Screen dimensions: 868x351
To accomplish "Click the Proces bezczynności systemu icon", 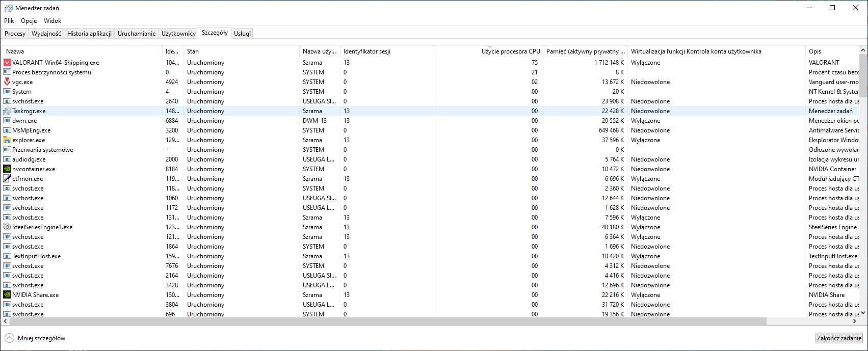I will pyautogui.click(x=7, y=72).
